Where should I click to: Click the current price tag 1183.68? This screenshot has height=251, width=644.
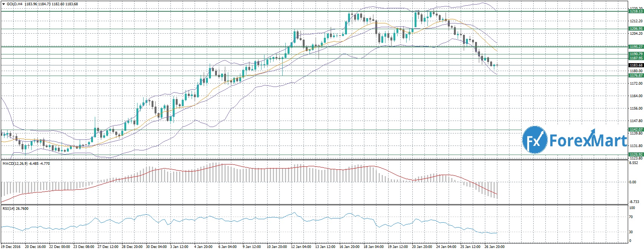coord(636,65)
